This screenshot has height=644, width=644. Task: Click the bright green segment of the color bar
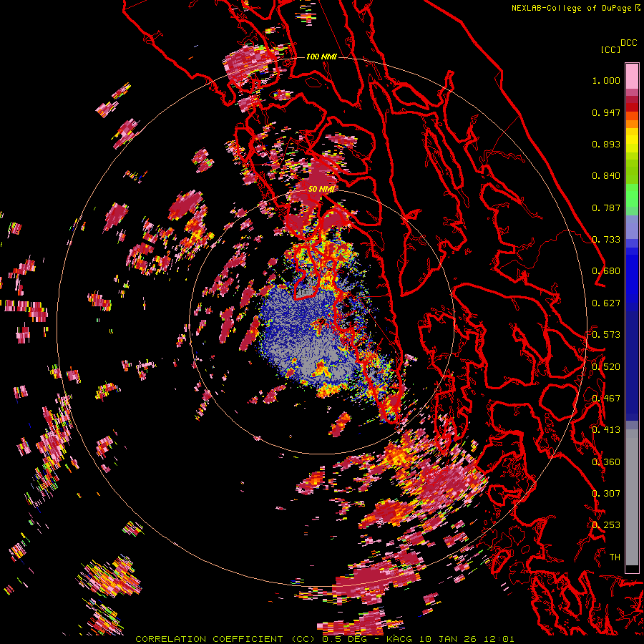pyautogui.click(x=632, y=195)
